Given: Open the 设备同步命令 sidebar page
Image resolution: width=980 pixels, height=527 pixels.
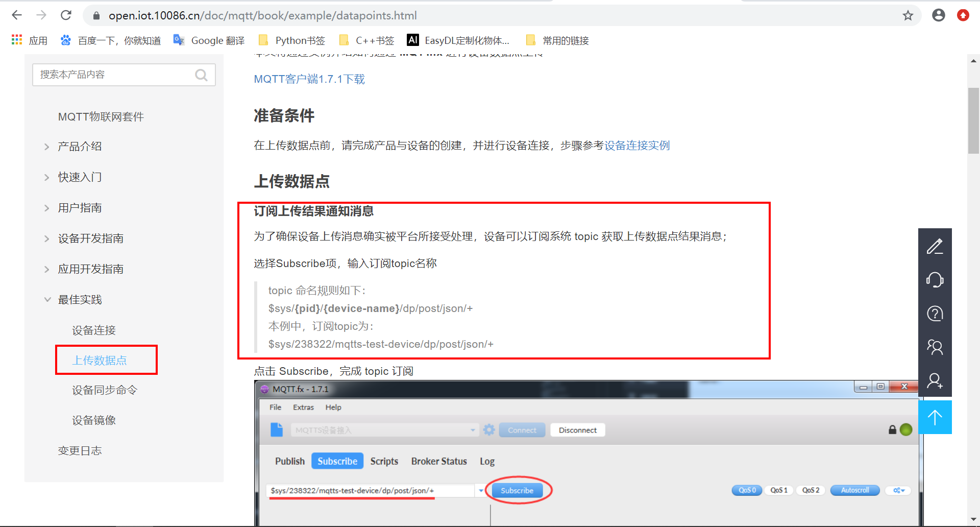Looking at the screenshot, I should (x=105, y=390).
